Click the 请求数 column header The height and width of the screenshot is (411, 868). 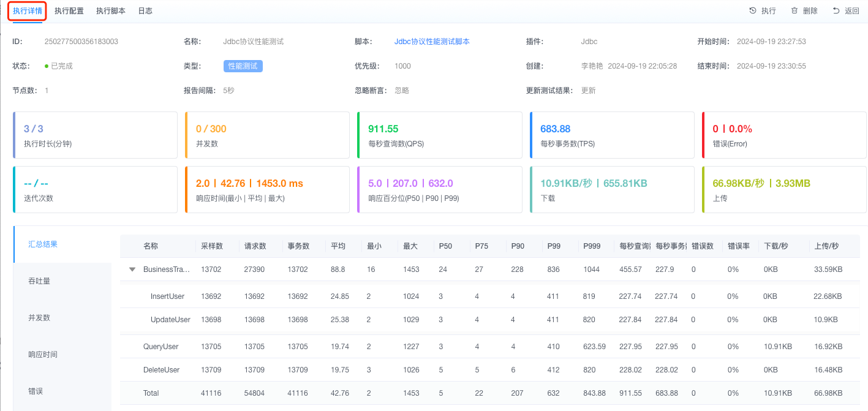(x=255, y=246)
